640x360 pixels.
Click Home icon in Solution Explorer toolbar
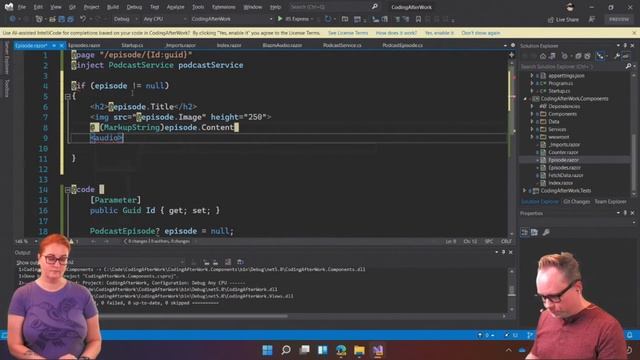[543, 56]
